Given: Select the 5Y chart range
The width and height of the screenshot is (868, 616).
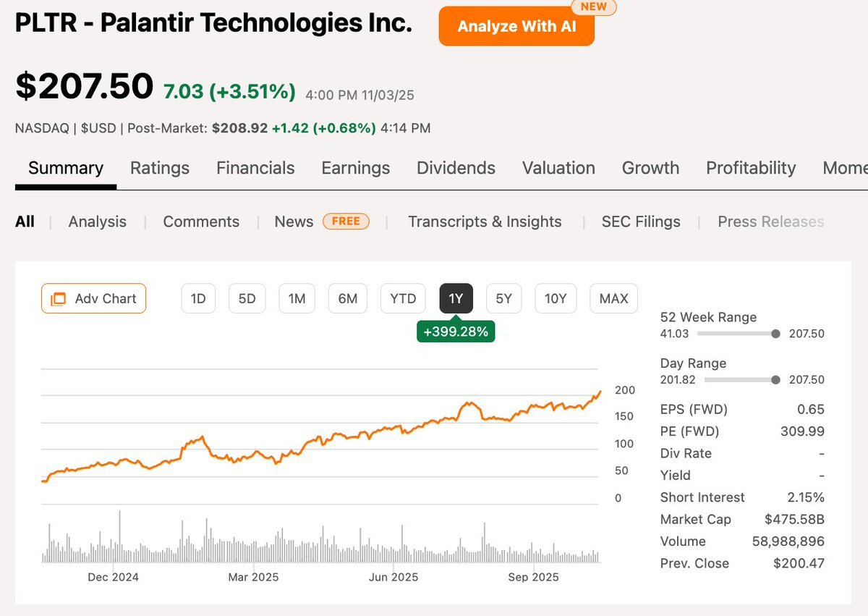Looking at the screenshot, I should click(x=504, y=299).
